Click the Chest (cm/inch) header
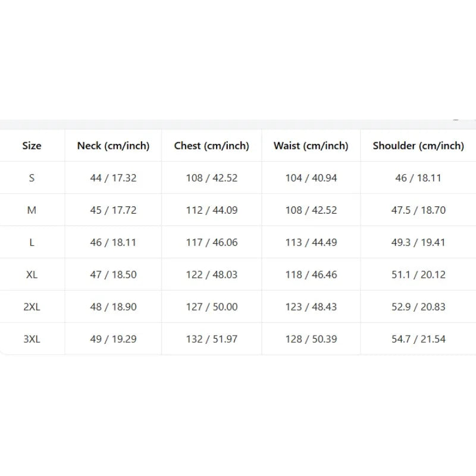 pos(212,146)
